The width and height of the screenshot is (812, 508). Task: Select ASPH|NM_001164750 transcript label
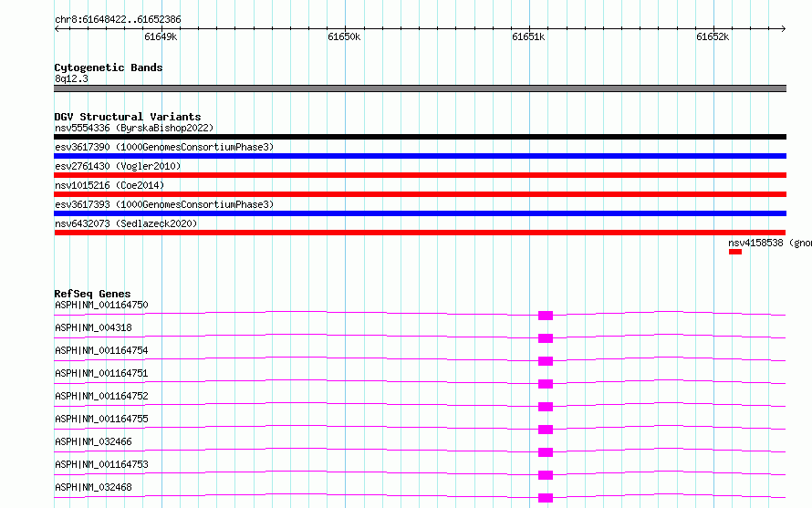(x=101, y=305)
